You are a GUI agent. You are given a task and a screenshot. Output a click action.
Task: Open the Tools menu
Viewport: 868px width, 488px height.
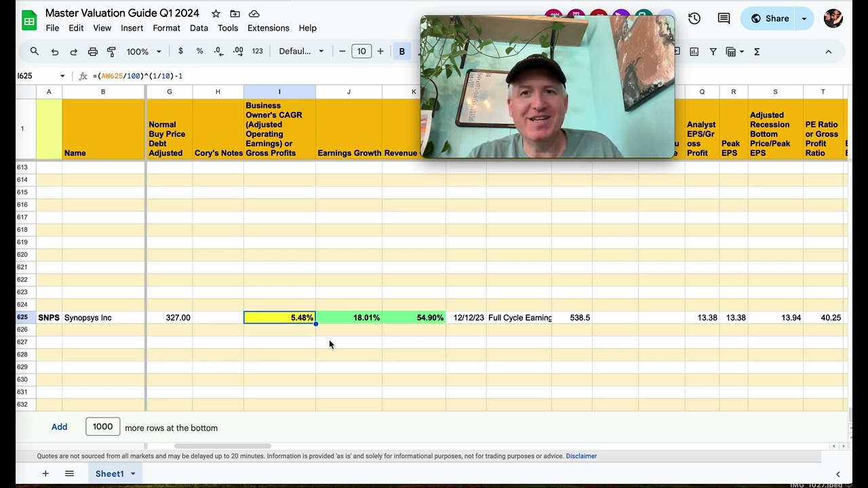click(228, 28)
